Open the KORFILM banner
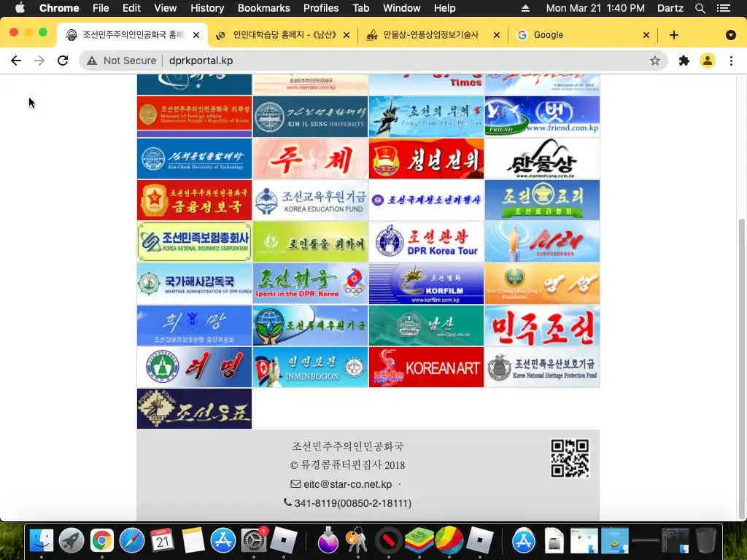 pyautogui.click(x=426, y=284)
